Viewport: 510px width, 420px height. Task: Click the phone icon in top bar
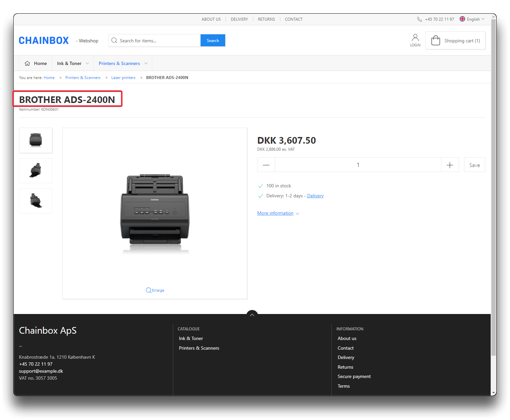click(419, 19)
